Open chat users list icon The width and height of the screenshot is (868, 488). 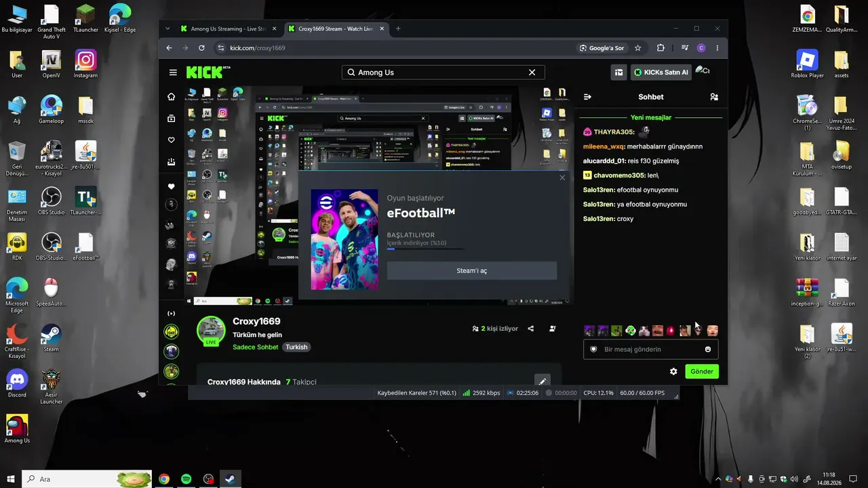pyautogui.click(x=714, y=97)
